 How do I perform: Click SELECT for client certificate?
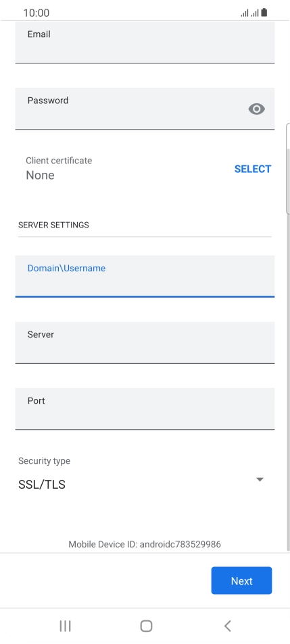coord(253,169)
